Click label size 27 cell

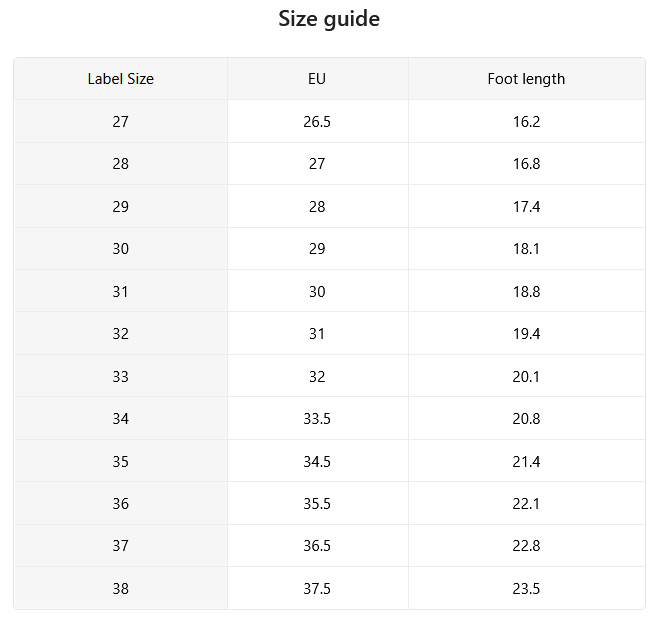(x=121, y=121)
